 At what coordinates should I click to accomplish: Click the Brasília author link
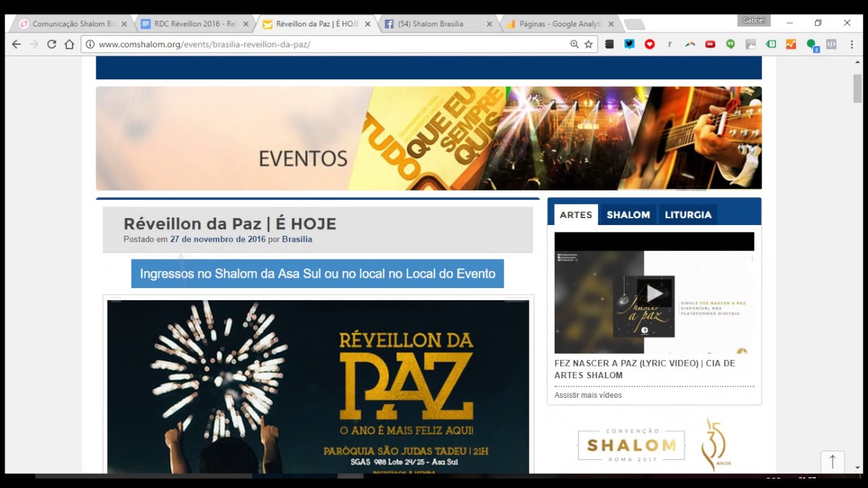[x=297, y=239]
